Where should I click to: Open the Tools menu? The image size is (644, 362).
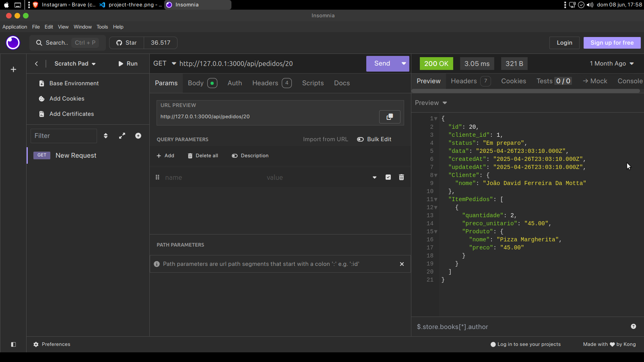point(102,27)
